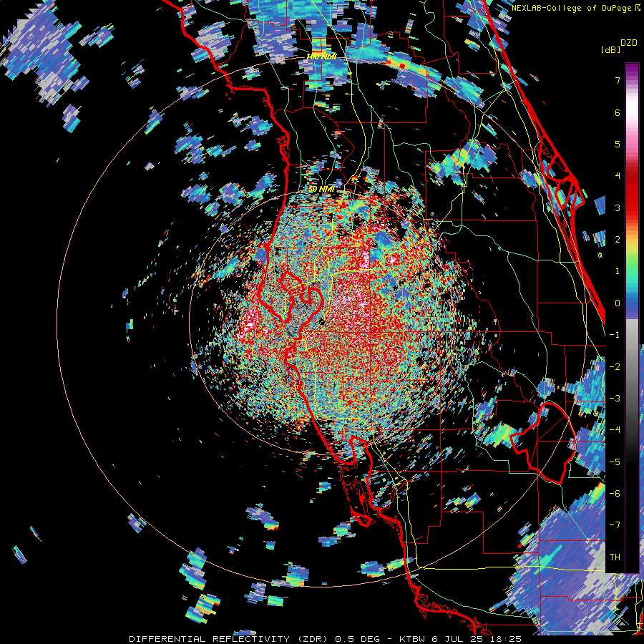Click the -6 tick on the color scale
This screenshot has height=644, width=644.
615,494
